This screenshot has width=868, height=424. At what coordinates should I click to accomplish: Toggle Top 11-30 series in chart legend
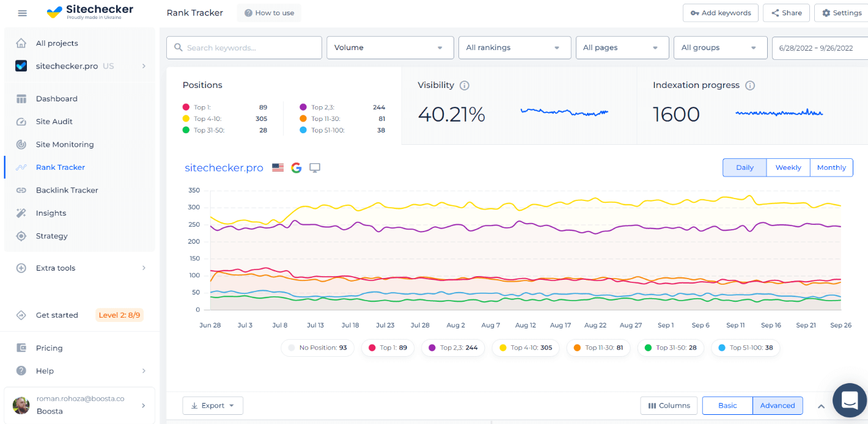(598, 348)
